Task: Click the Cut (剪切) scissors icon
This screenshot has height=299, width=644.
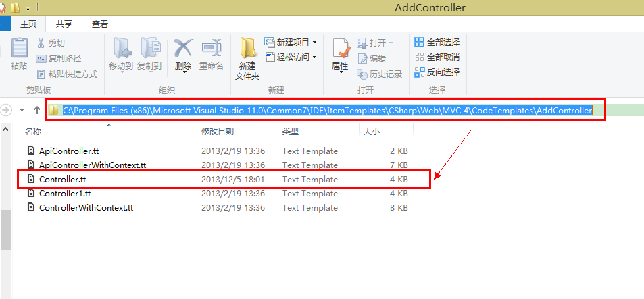Action: pyautogui.click(x=41, y=43)
